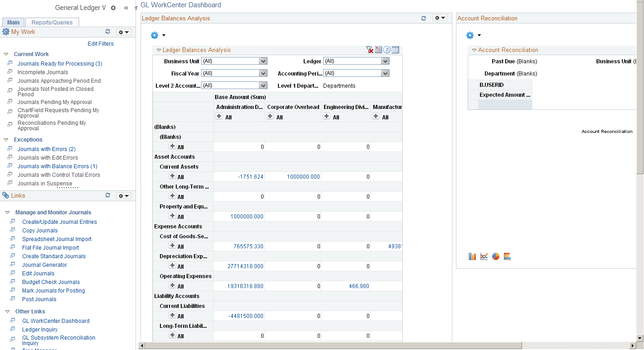Select the bar chart icon in Account Reconciliation
Screen dimensions: 644x350
[472, 256]
